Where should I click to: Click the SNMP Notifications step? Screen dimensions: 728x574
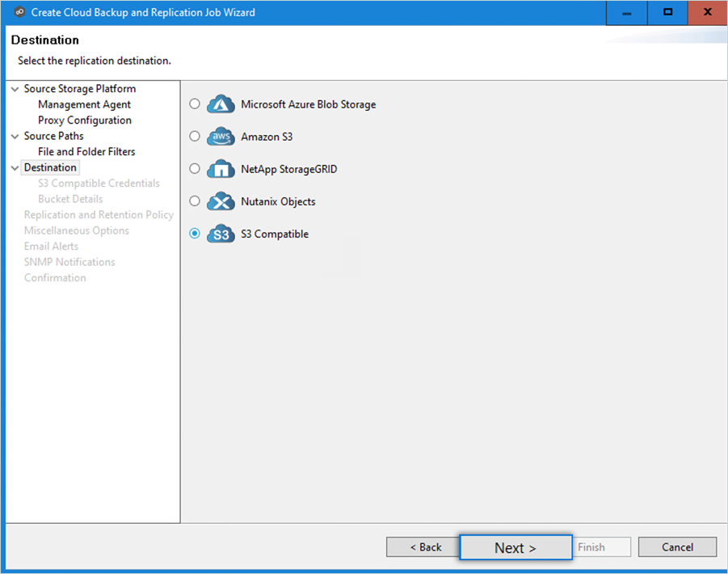(x=69, y=263)
